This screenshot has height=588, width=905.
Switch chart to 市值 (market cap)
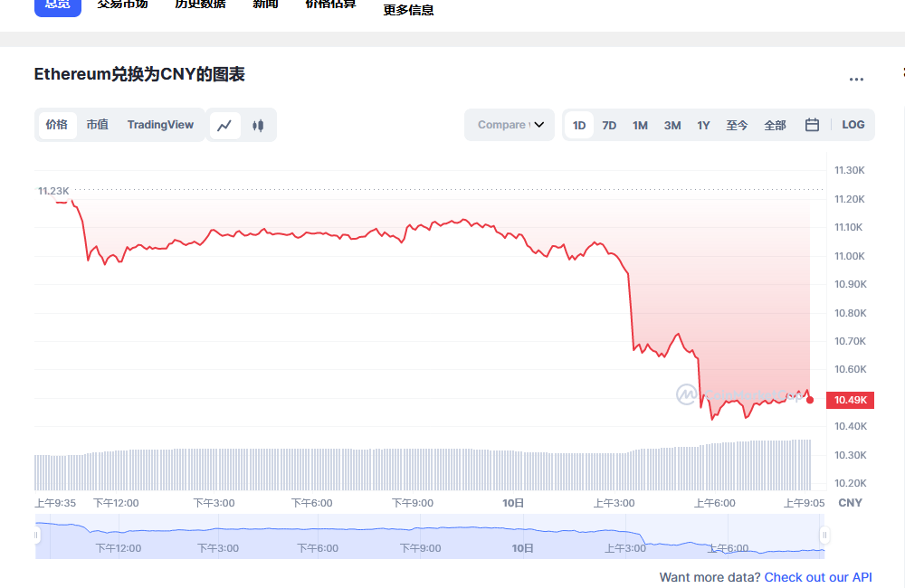(x=97, y=125)
